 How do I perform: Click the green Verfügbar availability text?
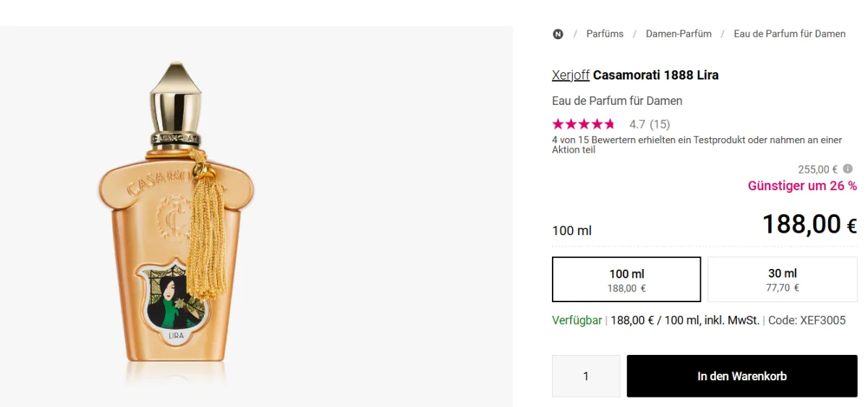(x=576, y=320)
